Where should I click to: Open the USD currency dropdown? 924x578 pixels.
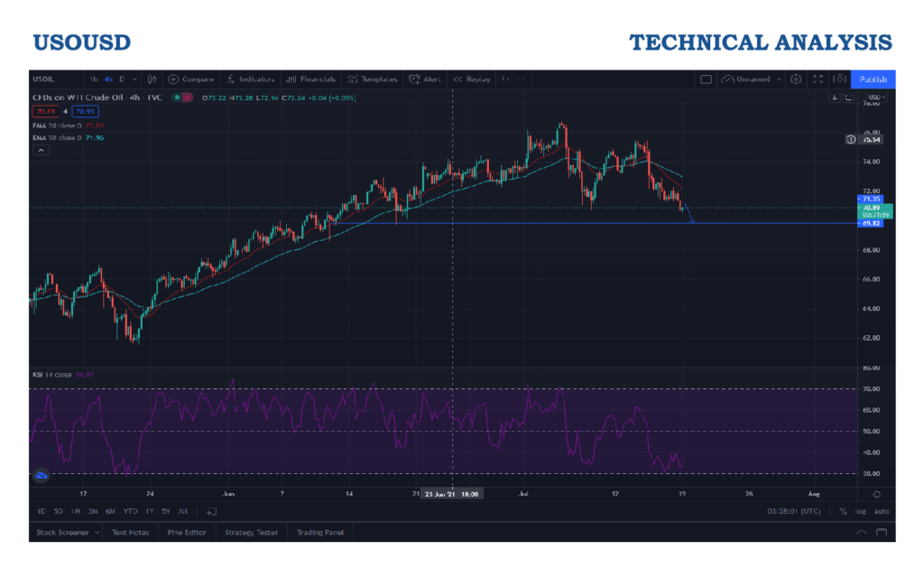pos(875,97)
